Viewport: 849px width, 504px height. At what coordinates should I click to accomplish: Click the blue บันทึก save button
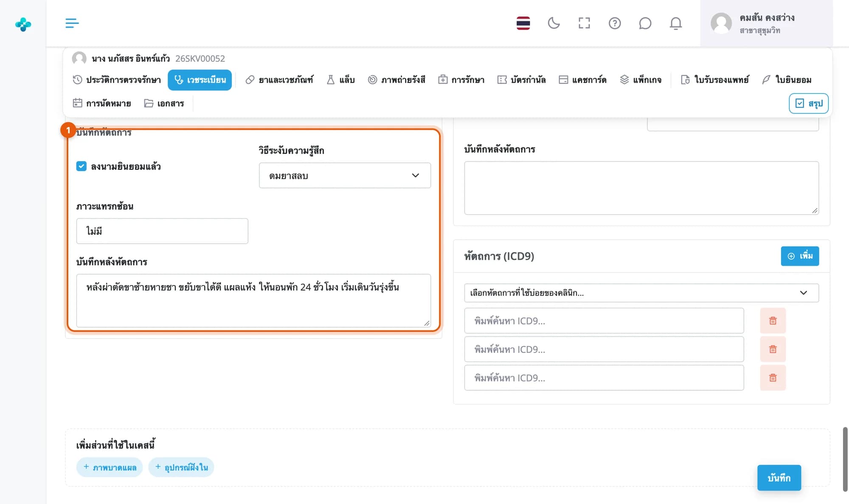pos(779,478)
